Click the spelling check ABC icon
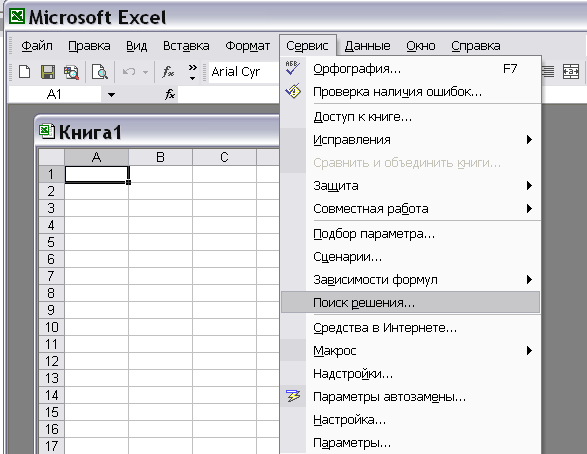The width and height of the screenshot is (587, 454). [292, 68]
